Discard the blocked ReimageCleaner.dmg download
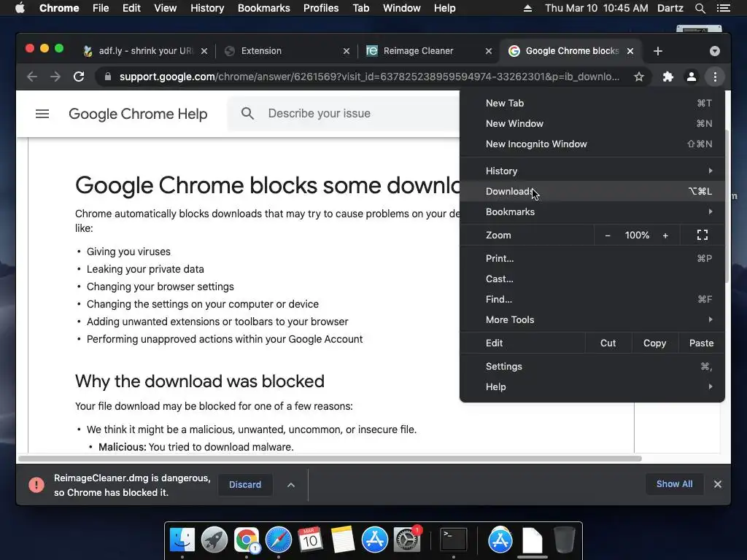 point(245,485)
